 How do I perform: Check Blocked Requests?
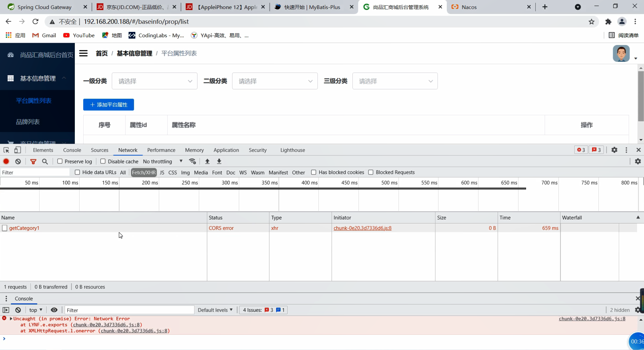[x=371, y=172]
